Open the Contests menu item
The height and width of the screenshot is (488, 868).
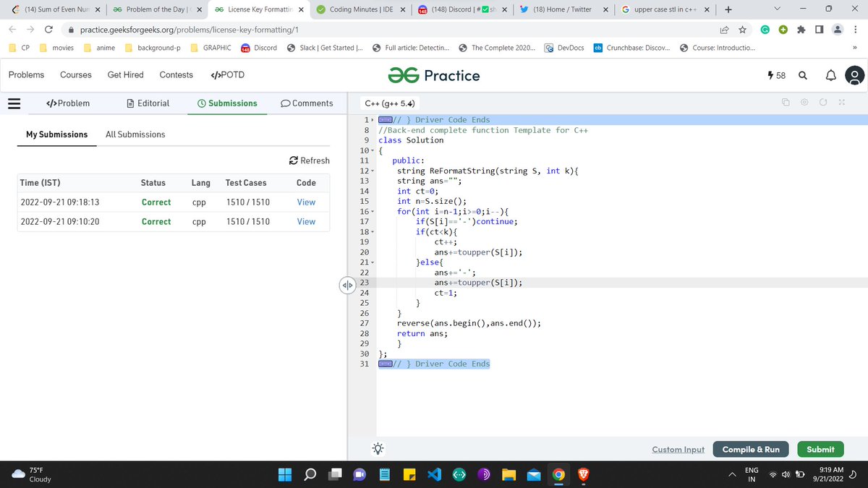click(176, 75)
